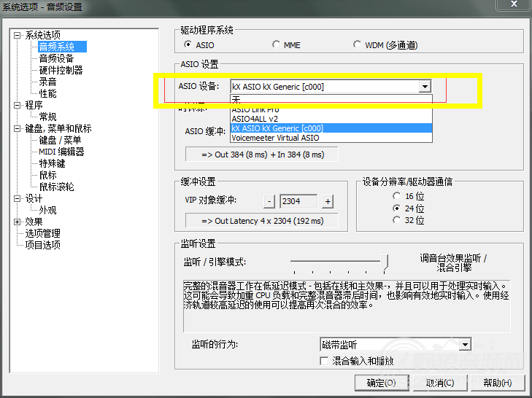Select 音频系统 in the options tree
Screen dimensions: 532x398
(x=63, y=47)
